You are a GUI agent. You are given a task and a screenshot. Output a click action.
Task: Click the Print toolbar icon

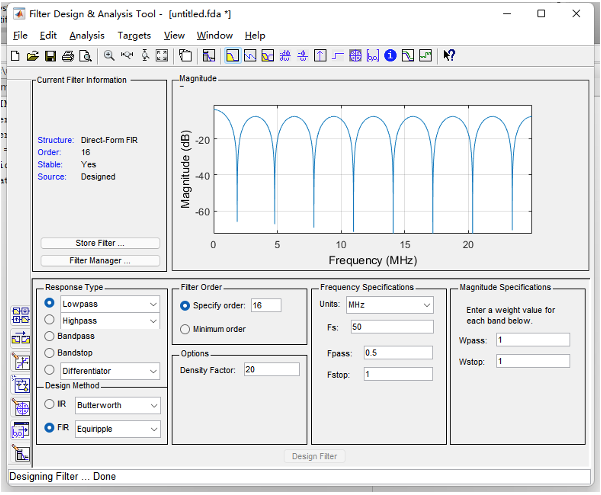pyautogui.click(x=68, y=56)
